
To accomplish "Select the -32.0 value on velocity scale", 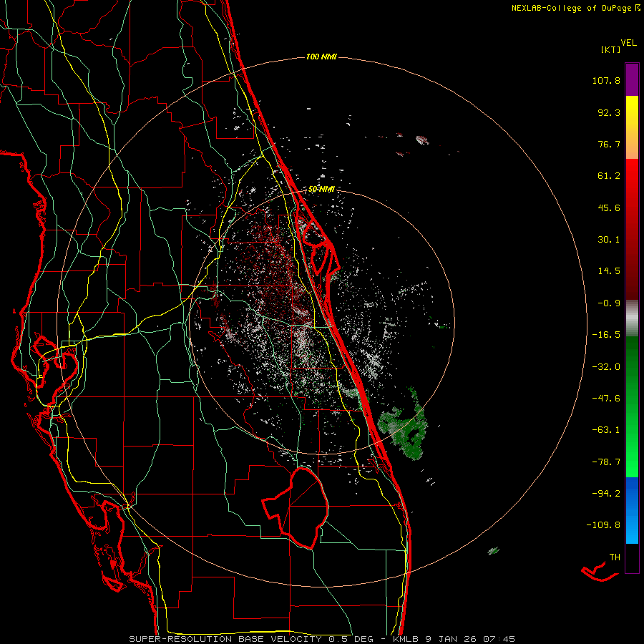I will (606, 367).
